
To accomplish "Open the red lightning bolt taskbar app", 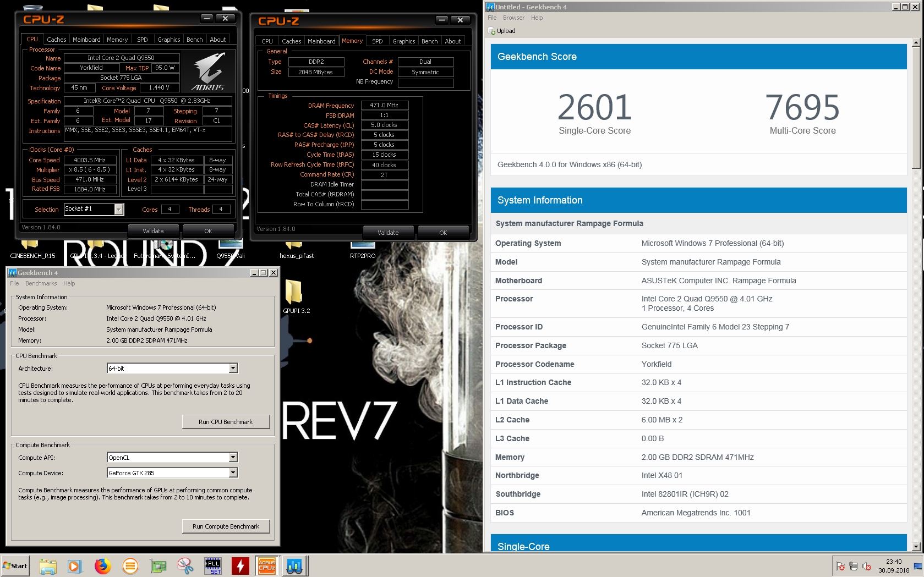I will (x=240, y=566).
